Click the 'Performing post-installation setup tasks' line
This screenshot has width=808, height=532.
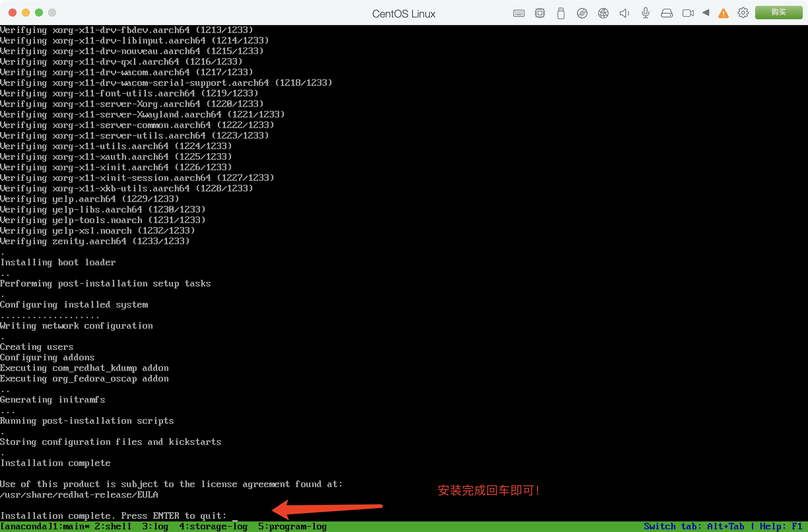click(105, 283)
